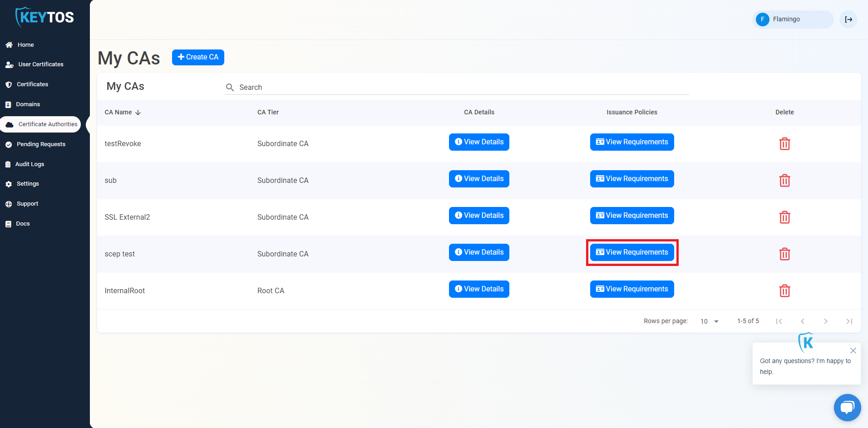Image resolution: width=868 pixels, height=428 pixels.
Task: View Details for scep test
Action: [x=479, y=252]
